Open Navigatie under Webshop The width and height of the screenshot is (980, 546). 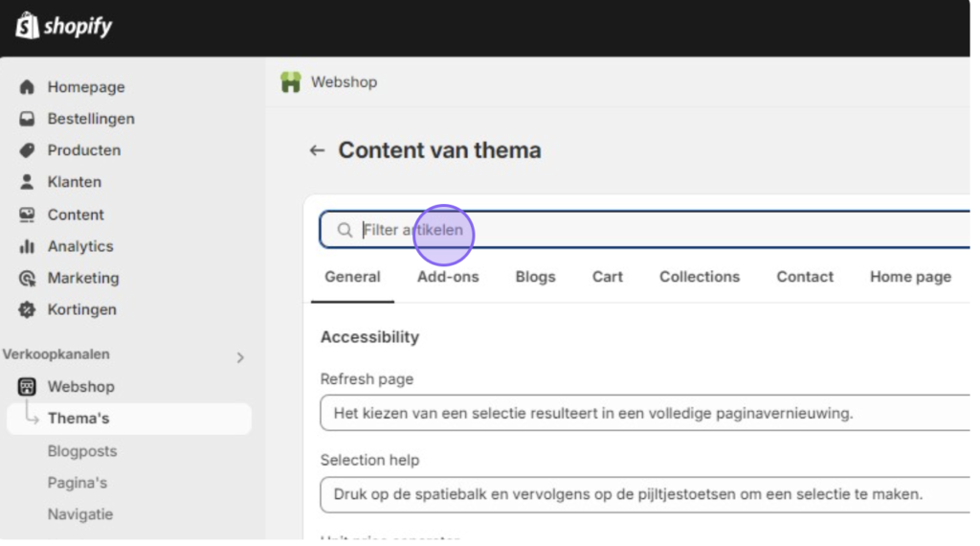(x=80, y=514)
